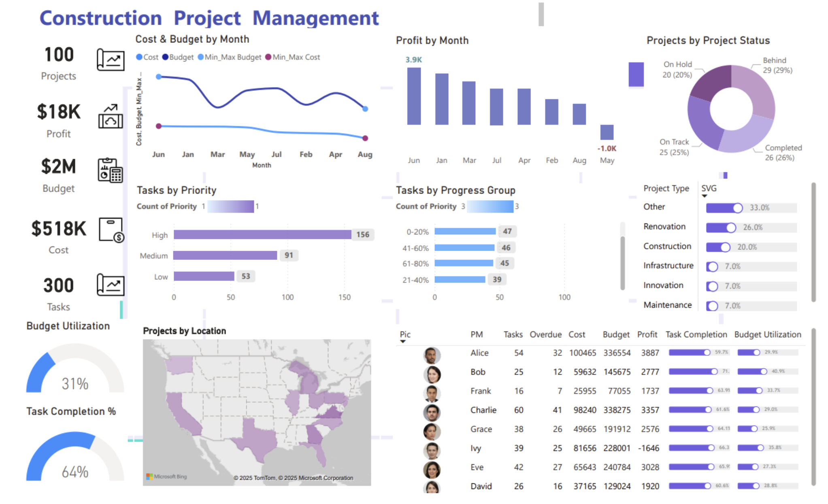The image size is (828, 504).
Task: Click Bob's Budget Utilization 40.9% bar
Action: click(768, 371)
